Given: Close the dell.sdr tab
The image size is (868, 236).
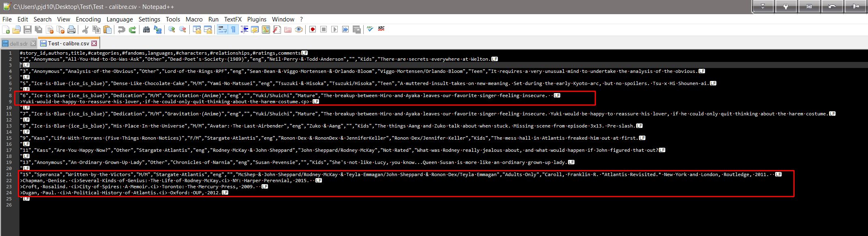Looking at the screenshot, I should click(x=33, y=43).
